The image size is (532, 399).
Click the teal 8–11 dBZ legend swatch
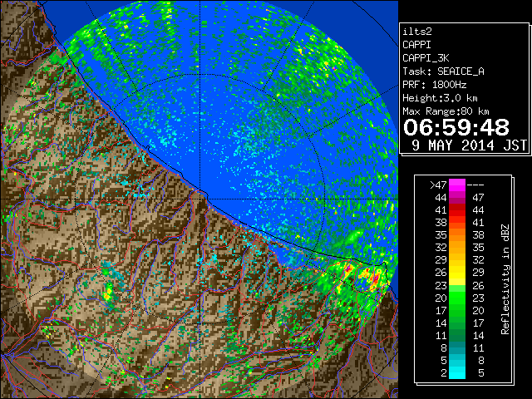pos(457,347)
